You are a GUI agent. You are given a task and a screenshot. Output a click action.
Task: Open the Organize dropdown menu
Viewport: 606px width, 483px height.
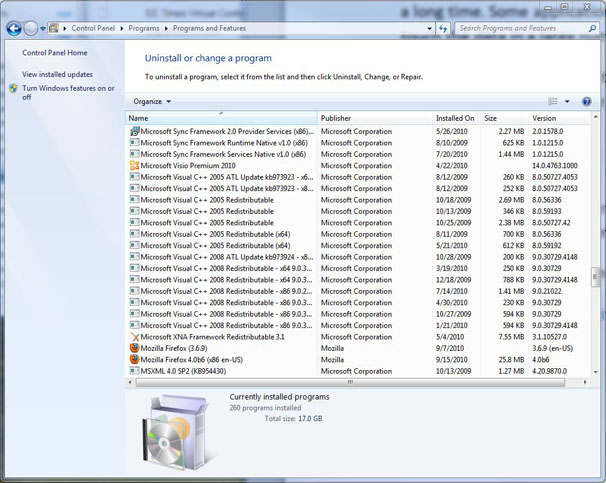click(x=152, y=101)
